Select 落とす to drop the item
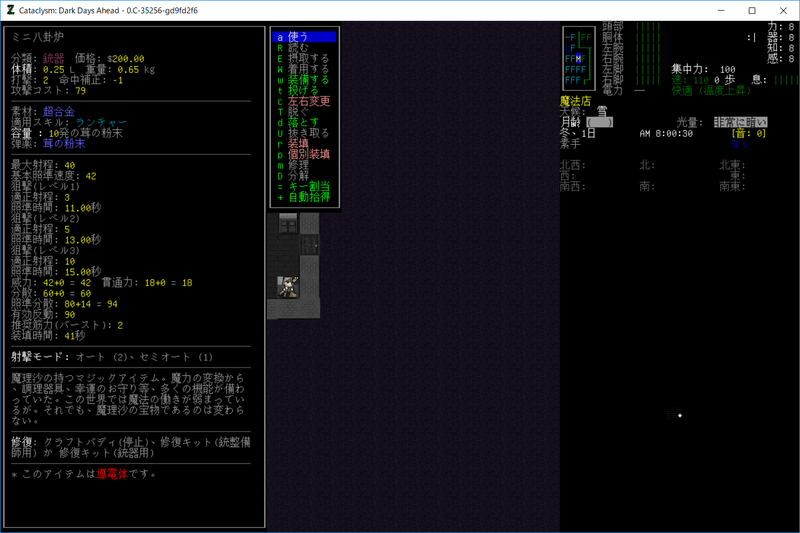The width and height of the screenshot is (800, 533). 304,122
